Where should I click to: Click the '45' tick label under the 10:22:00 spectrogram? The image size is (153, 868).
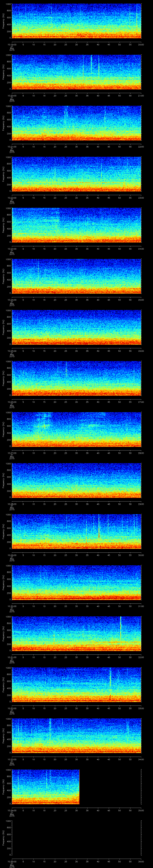pyautogui.click(x=109, y=198)
